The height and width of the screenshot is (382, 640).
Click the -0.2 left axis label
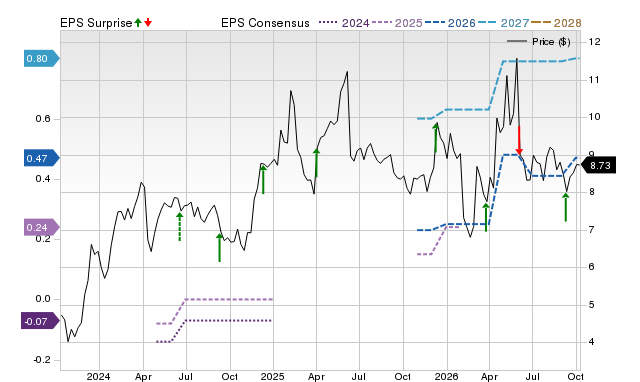(x=41, y=360)
